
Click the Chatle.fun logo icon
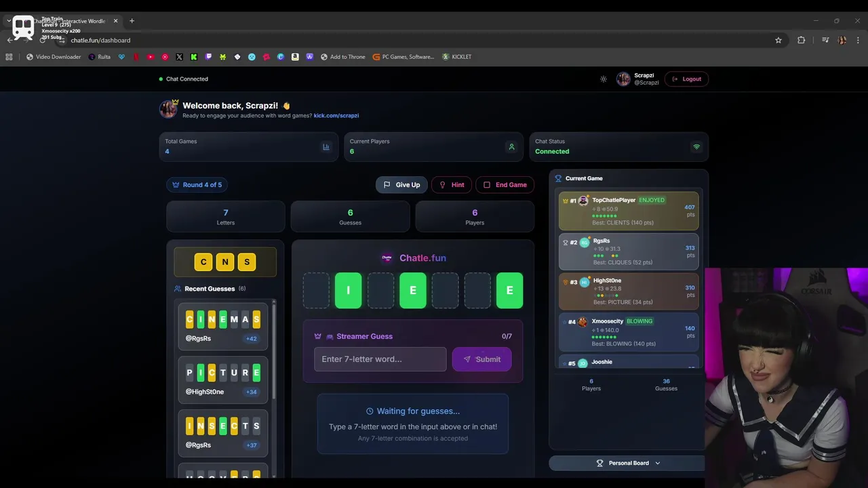[387, 258]
